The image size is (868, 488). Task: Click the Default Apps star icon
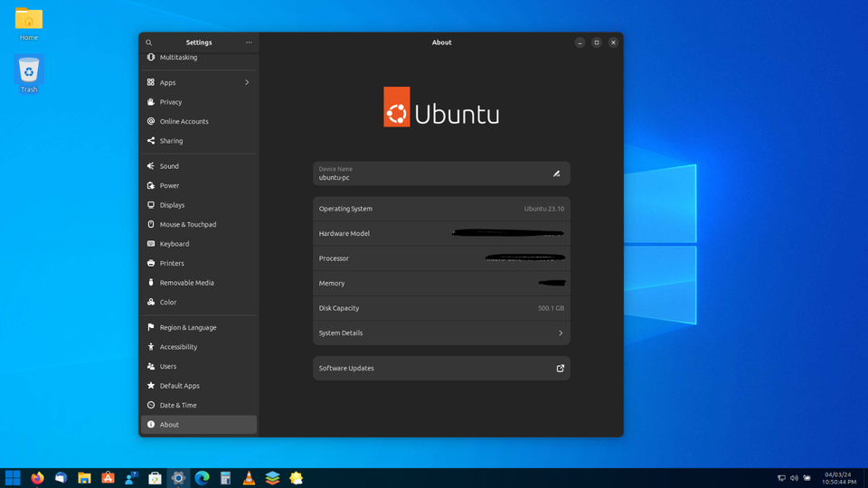click(x=151, y=386)
